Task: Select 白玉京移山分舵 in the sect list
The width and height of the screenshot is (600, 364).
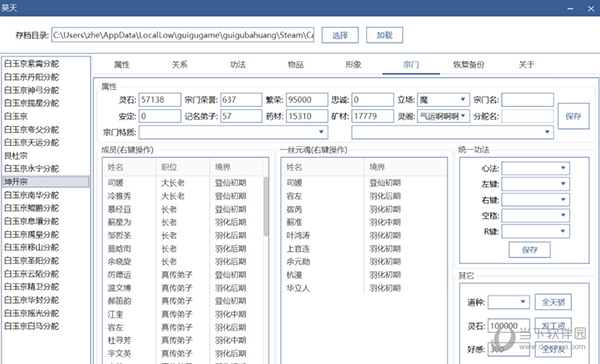Action: tap(45, 247)
